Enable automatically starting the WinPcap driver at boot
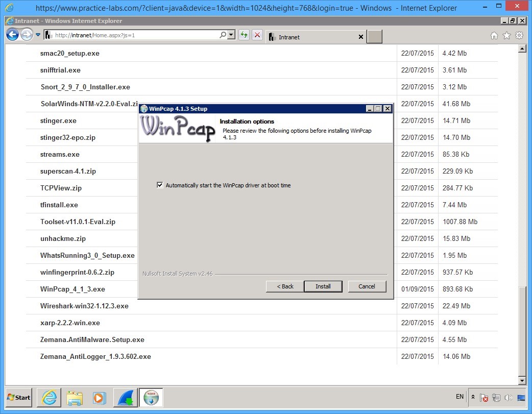This screenshot has height=414, width=532. 160,185
